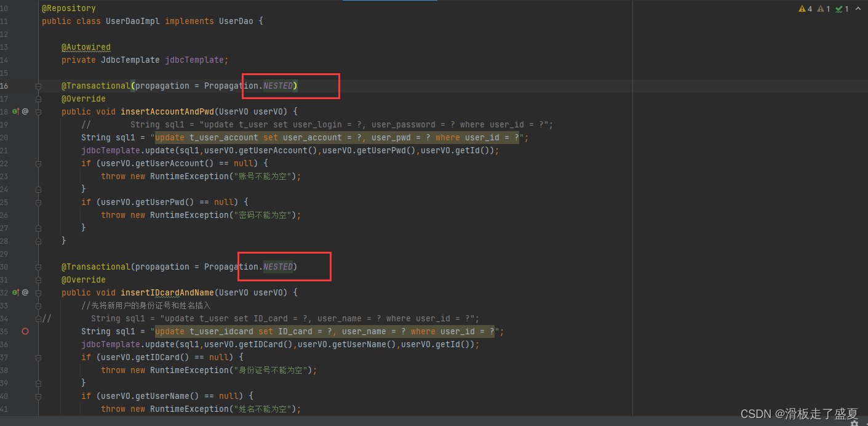Open the settings gear in bottom-right corner
868x426 pixels.
point(854,424)
